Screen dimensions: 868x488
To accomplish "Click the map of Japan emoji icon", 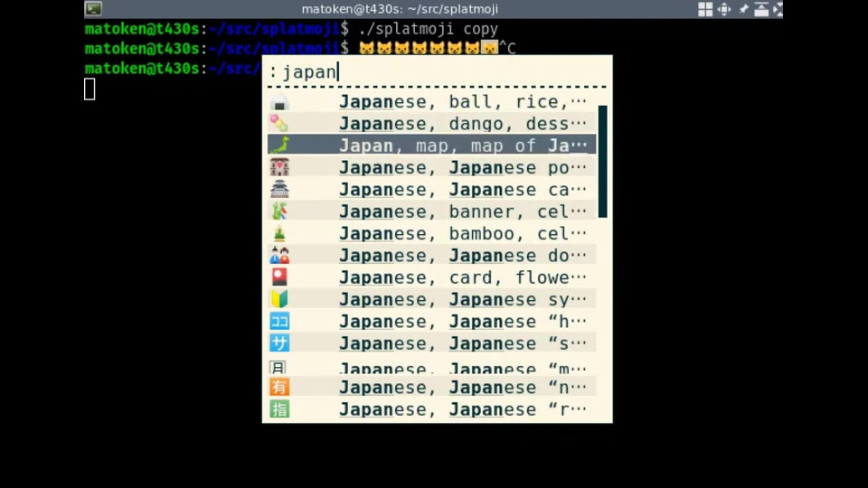I will pos(279,145).
